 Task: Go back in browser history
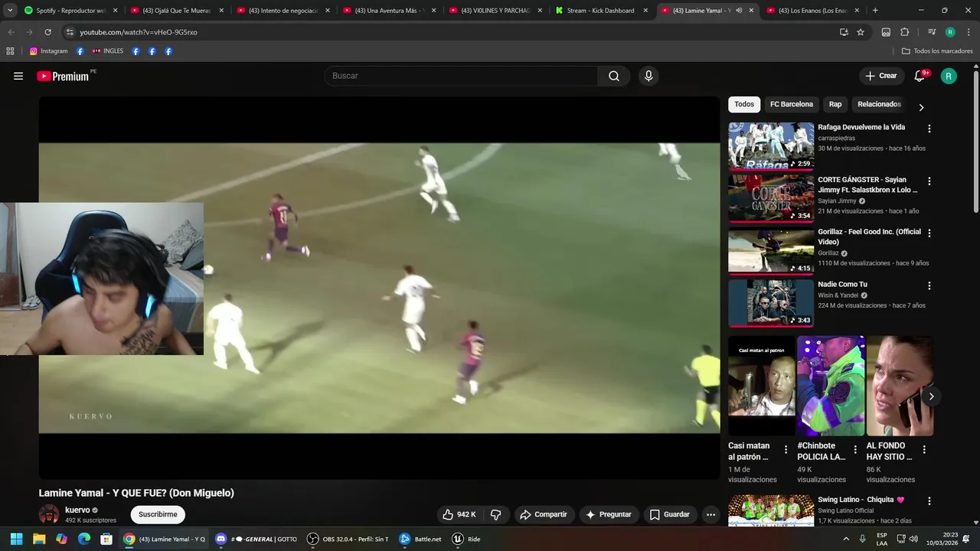point(11,32)
